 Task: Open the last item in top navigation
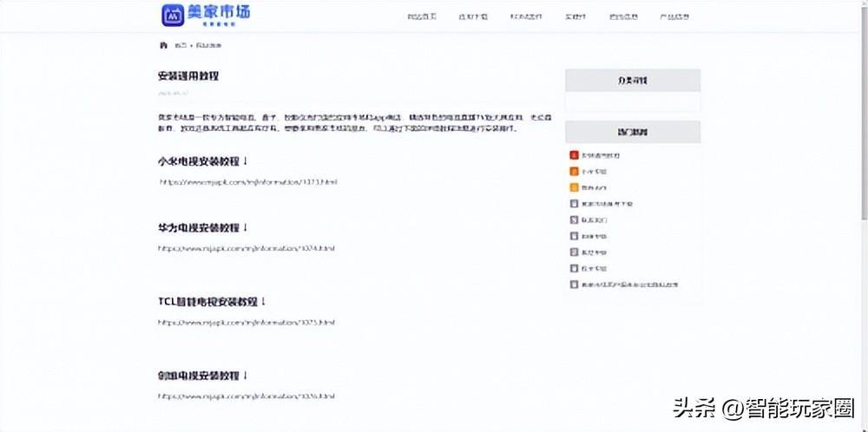(x=674, y=16)
